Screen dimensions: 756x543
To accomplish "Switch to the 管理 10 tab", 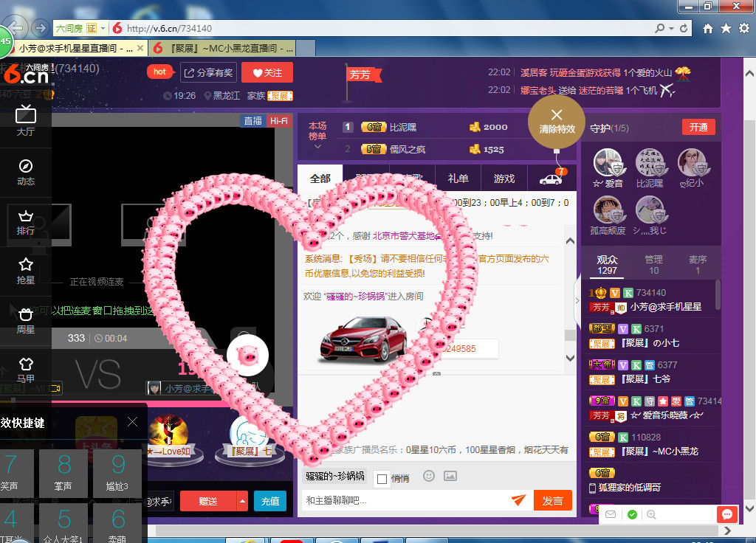I will tap(654, 265).
